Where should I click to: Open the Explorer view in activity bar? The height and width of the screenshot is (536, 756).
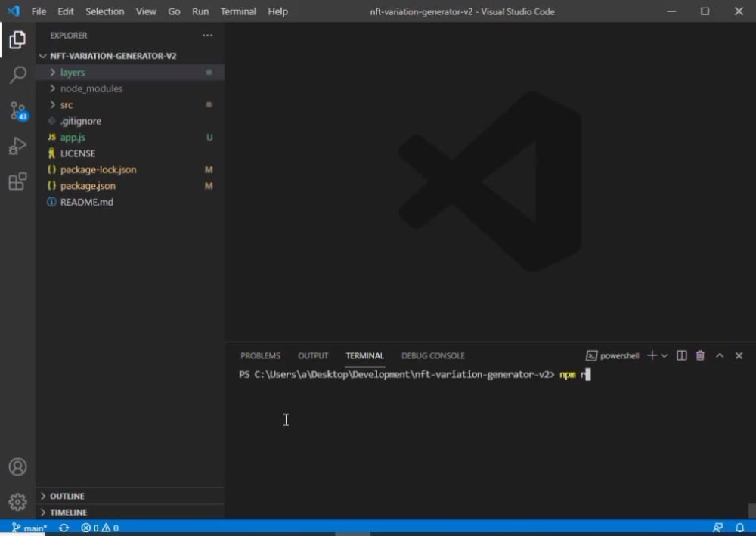point(17,39)
